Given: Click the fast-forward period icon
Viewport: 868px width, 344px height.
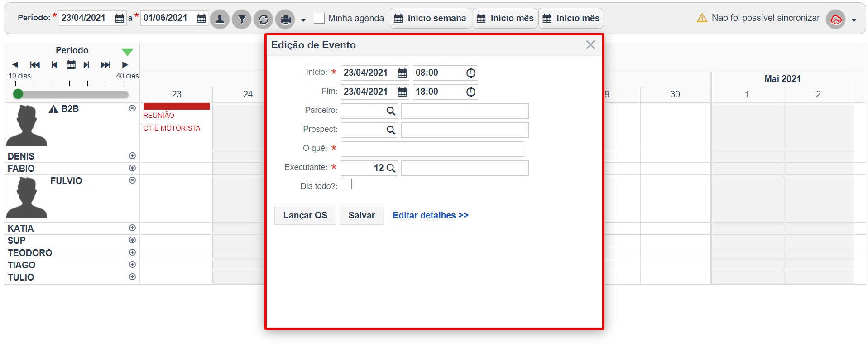Looking at the screenshot, I should coord(106,65).
